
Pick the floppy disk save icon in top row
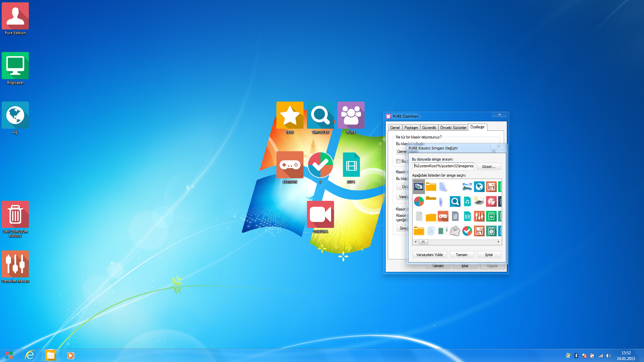[491, 187]
